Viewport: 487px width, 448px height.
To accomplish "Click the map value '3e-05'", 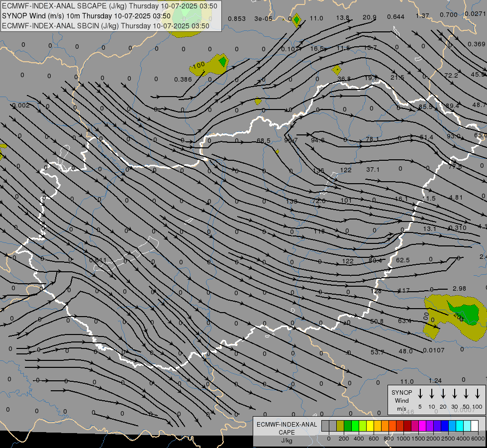I will point(263,18).
